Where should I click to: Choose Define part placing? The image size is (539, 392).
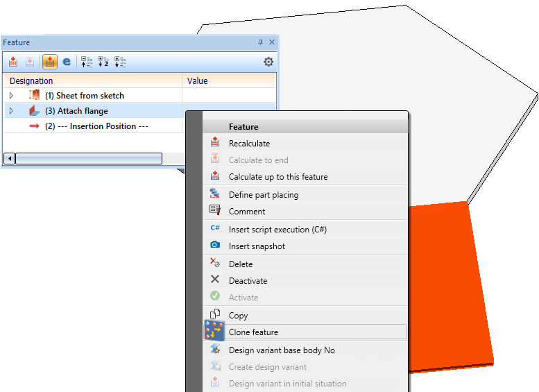(x=305, y=195)
